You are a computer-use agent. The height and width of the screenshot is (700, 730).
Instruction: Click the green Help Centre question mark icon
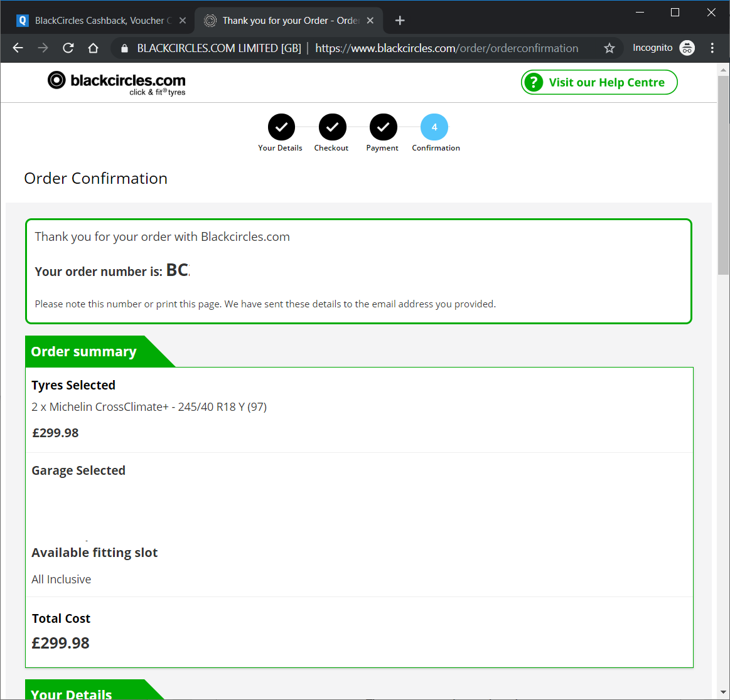click(x=534, y=82)
